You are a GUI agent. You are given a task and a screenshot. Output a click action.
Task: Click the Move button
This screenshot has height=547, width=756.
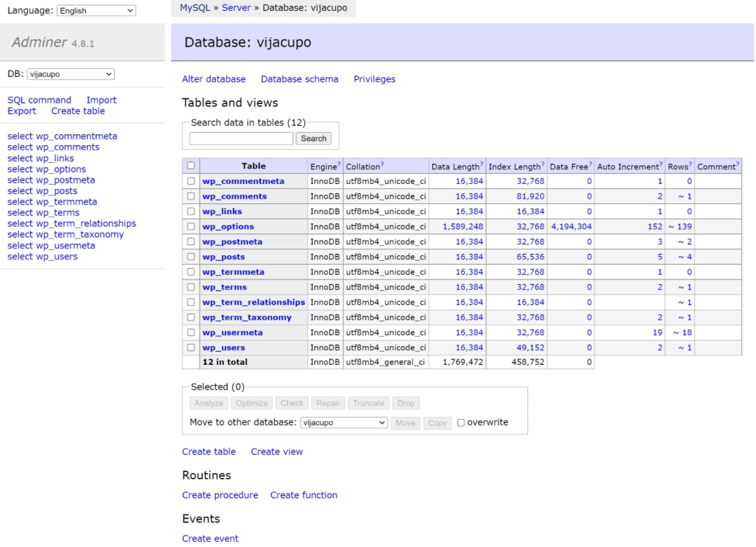[x=405, y=423]
